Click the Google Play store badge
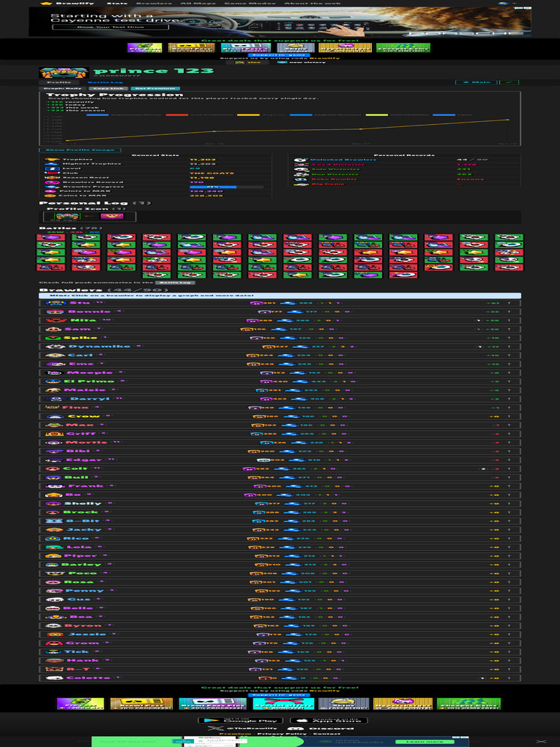Screen dimensions: 560x747 [241, 720]
